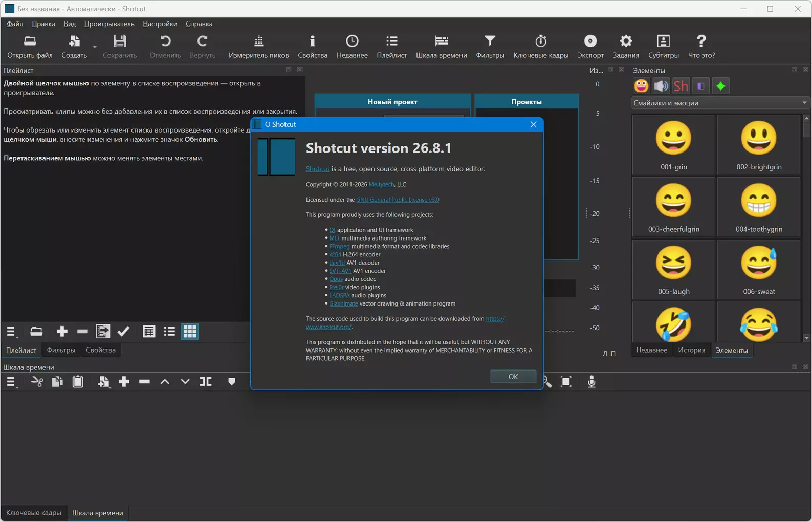Toggle the Шкала времени toolbar button
The height and width of the screenshot is (522, 812).
point(441,46)
